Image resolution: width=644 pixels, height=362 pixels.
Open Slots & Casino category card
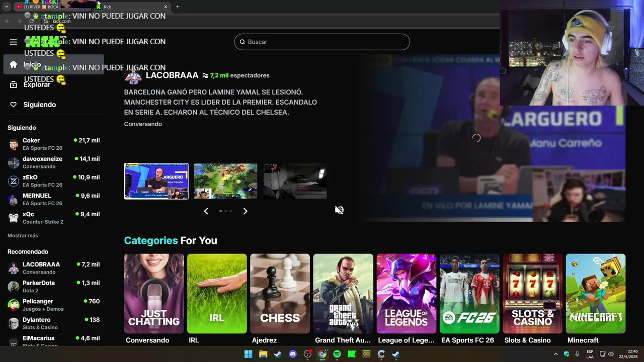click(532, 294)
